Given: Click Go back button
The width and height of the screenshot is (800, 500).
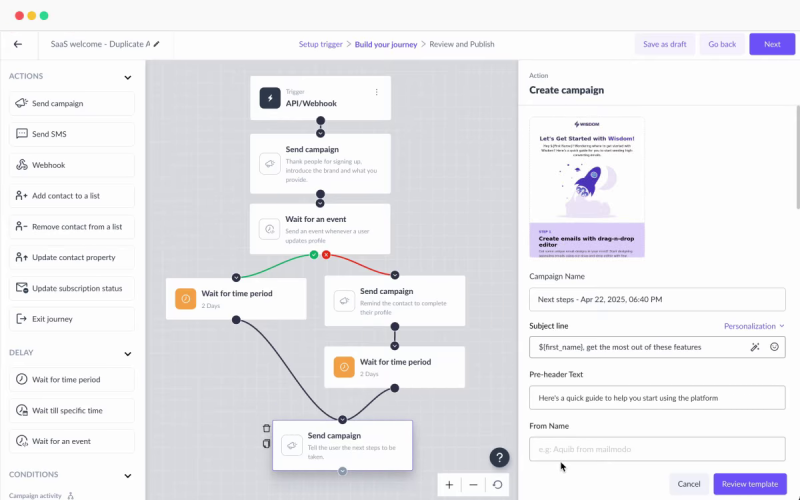Looking at the screenshot, I should coord(722,44).
